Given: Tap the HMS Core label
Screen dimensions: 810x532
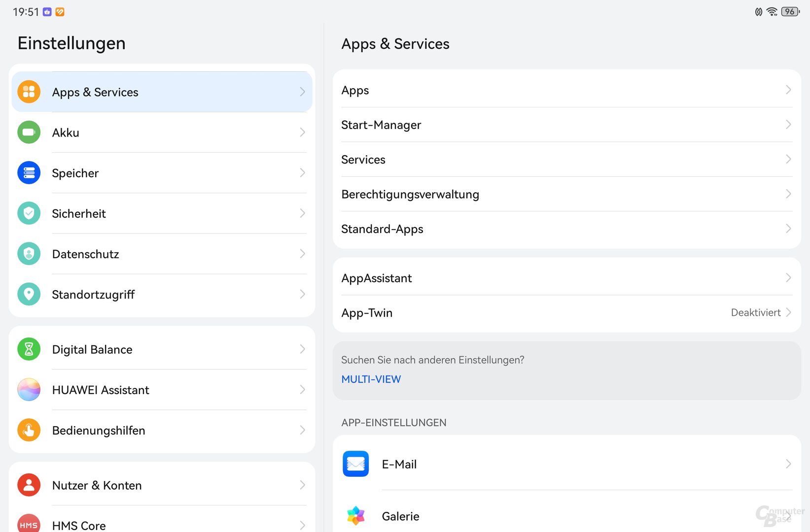Looking at the screenshot, I should [79, 526].
